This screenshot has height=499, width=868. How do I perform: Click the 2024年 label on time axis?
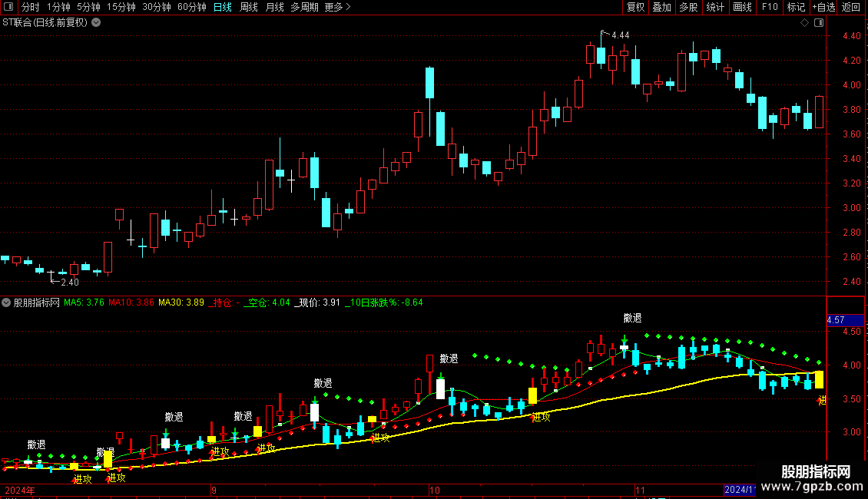tap(20, 491)
